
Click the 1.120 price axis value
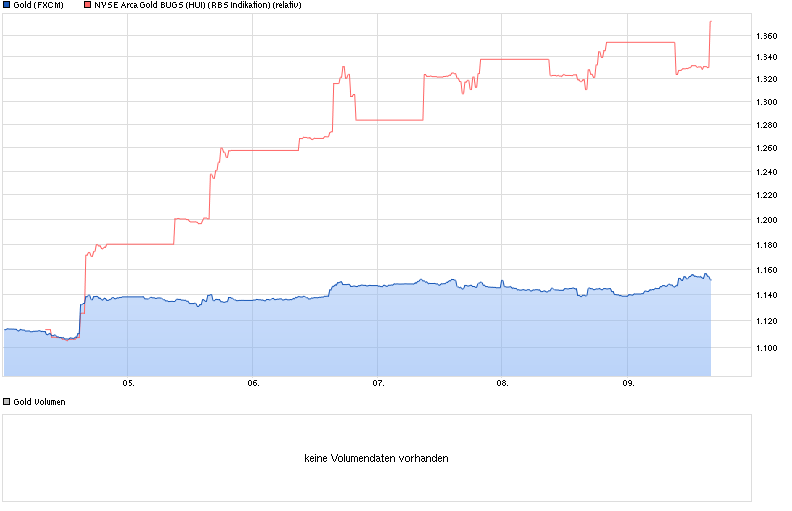coord(767,321)
